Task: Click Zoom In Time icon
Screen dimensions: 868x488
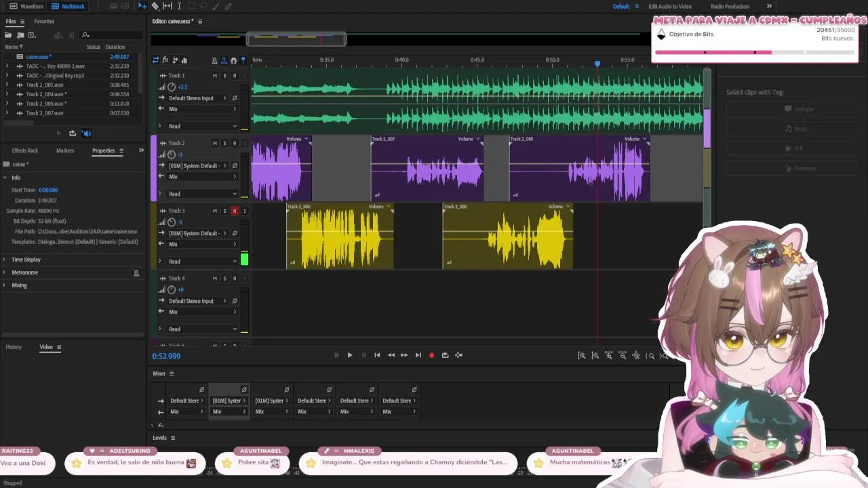Action: point(608,356)
